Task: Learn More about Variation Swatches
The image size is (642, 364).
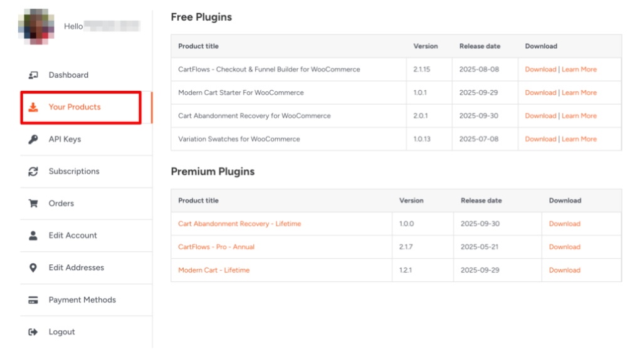Action: [579, 139]
